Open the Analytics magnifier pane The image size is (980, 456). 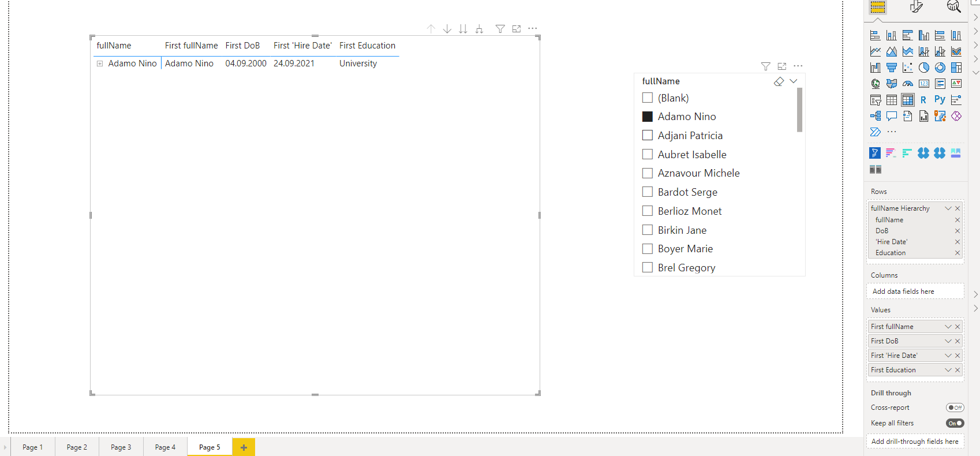953,7
